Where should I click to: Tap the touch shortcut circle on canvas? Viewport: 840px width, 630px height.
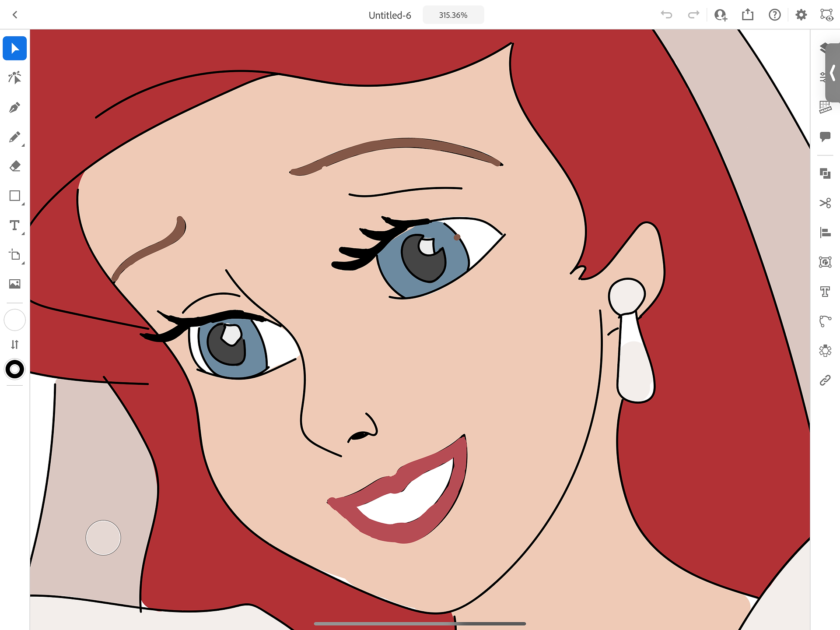coord(103,538)
